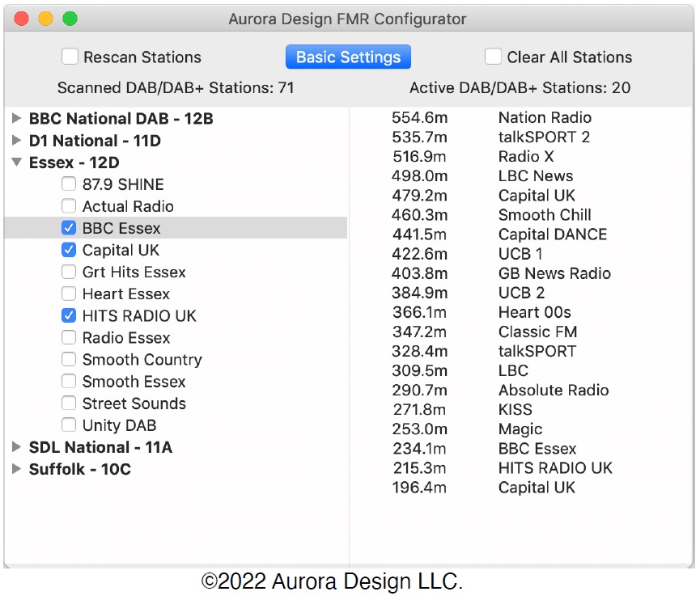700x600 pixels.
Task: Uncheck the BBC Essex station
Action: (68, 228)
